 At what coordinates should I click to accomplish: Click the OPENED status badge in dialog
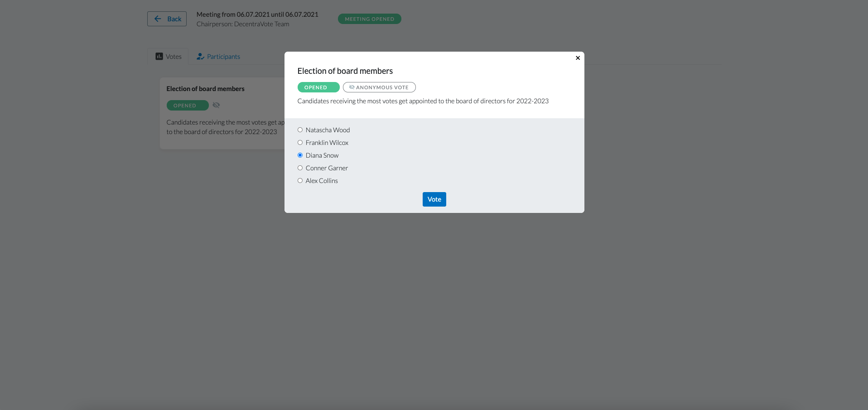(x=318, y=87)
